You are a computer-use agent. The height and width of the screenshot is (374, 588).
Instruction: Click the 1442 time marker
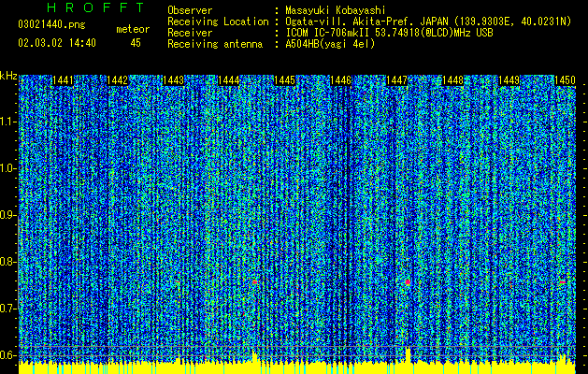(118, 80)
